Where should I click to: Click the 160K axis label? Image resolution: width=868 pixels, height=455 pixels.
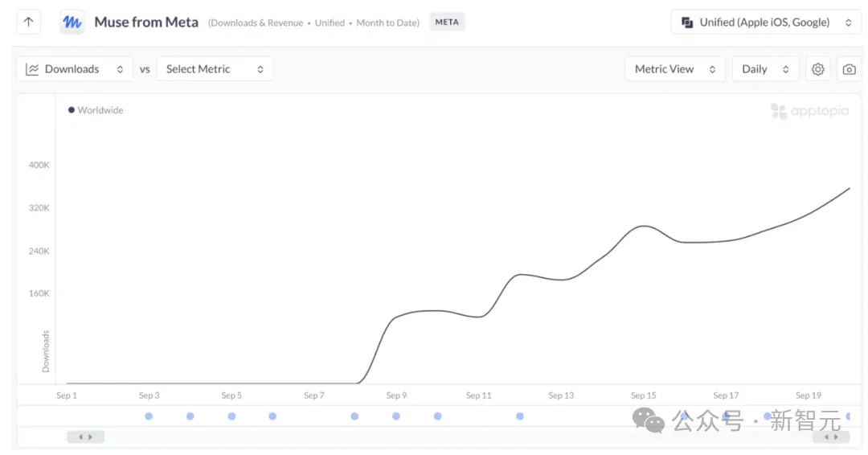[x=39, y=293]
